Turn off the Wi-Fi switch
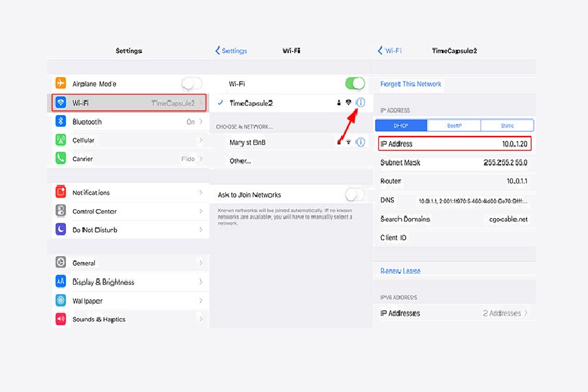Screen dimensions: 588x392 pos(355,84)
